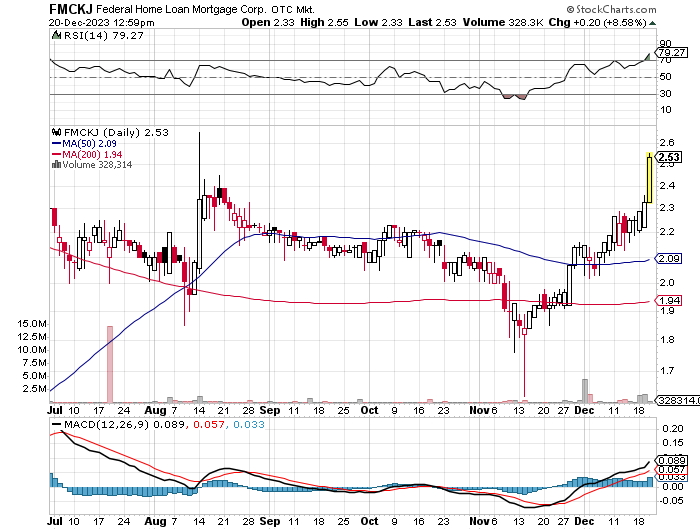Click the 2.53 last price tag on price axis
This screenshot has height=530, width=700.
(x=669, y=157)
